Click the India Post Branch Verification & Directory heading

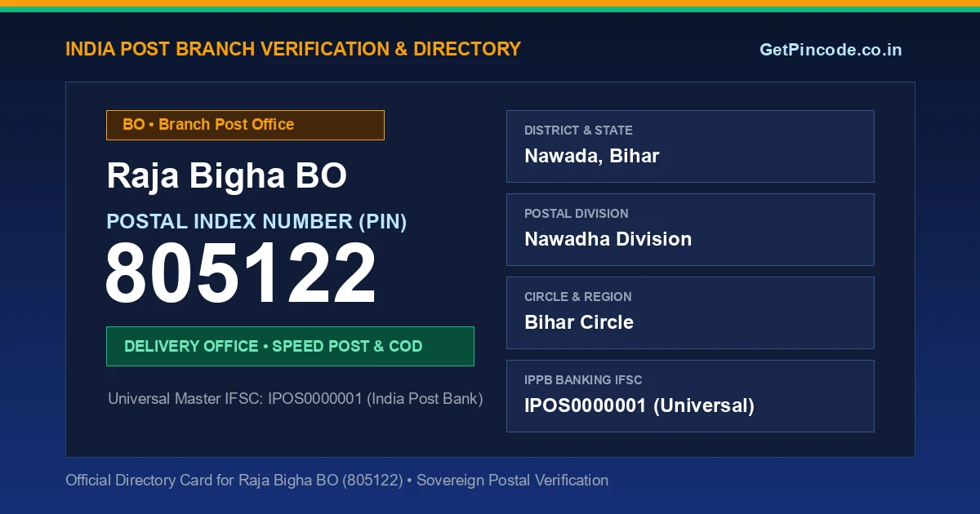pyautogui.click(x=293, y=49)
